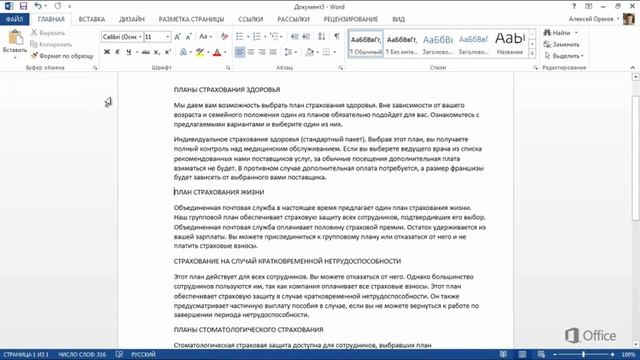Pick the yellow text highlight color
The height and width of the screenshot is (360, 640).
[200, 52]
